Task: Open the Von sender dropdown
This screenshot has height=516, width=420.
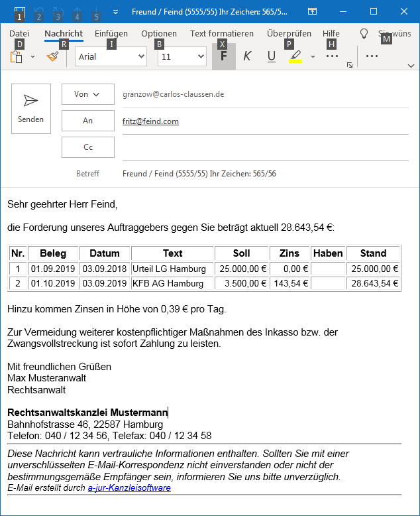Action: point(88,94)
